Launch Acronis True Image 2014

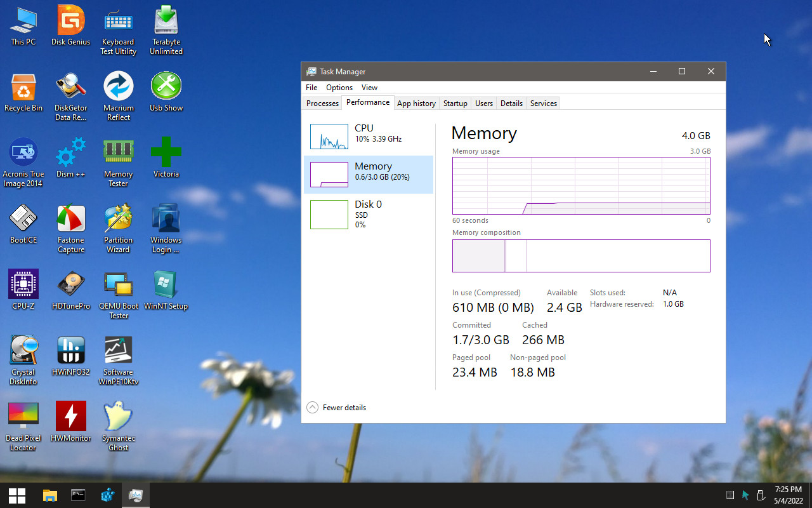tap(23, 162)
